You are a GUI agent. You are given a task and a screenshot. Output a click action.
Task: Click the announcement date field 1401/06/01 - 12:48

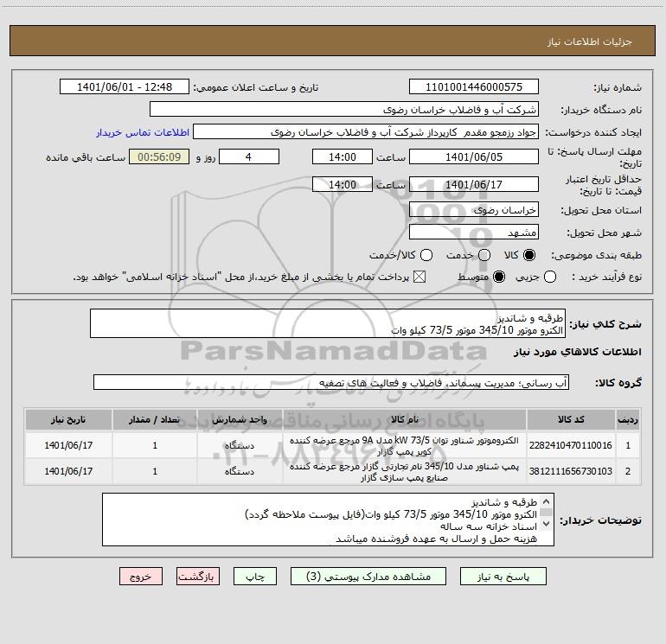(x=125, y=87)
